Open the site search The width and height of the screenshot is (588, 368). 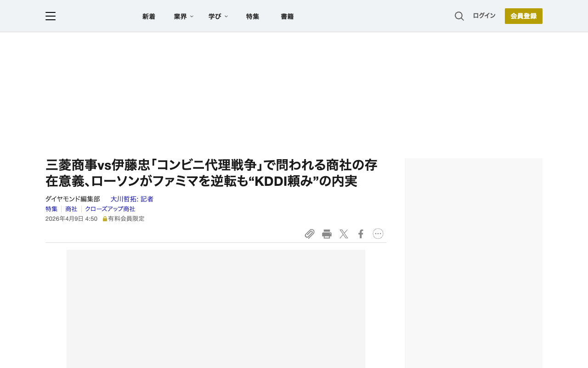click(x=459, y=16)
